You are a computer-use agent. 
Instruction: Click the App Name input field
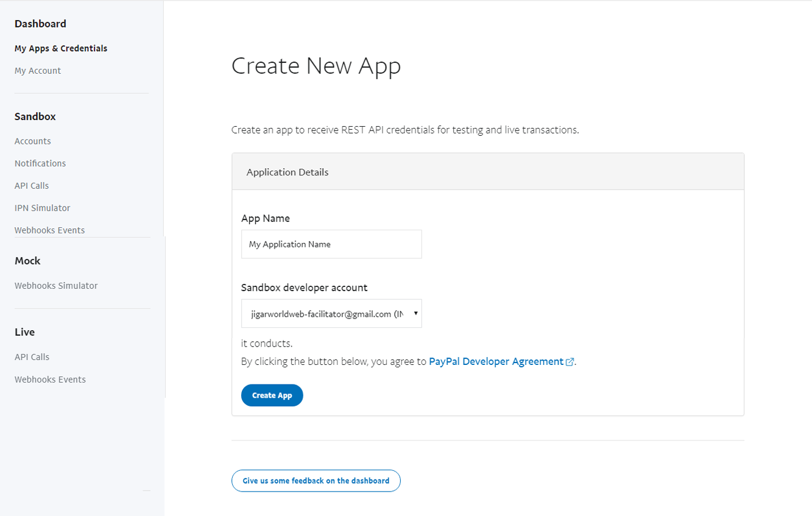click(x=331, y=244)
